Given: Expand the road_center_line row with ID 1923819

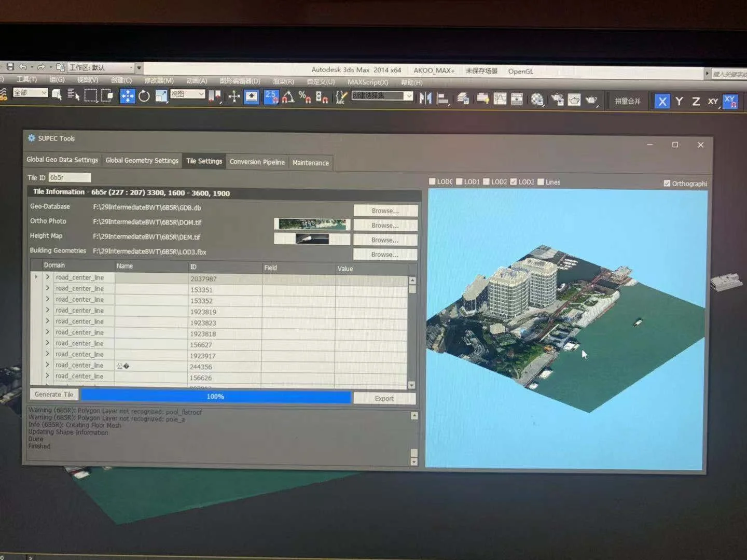Looking at the screenshot, I should point(48,310).
